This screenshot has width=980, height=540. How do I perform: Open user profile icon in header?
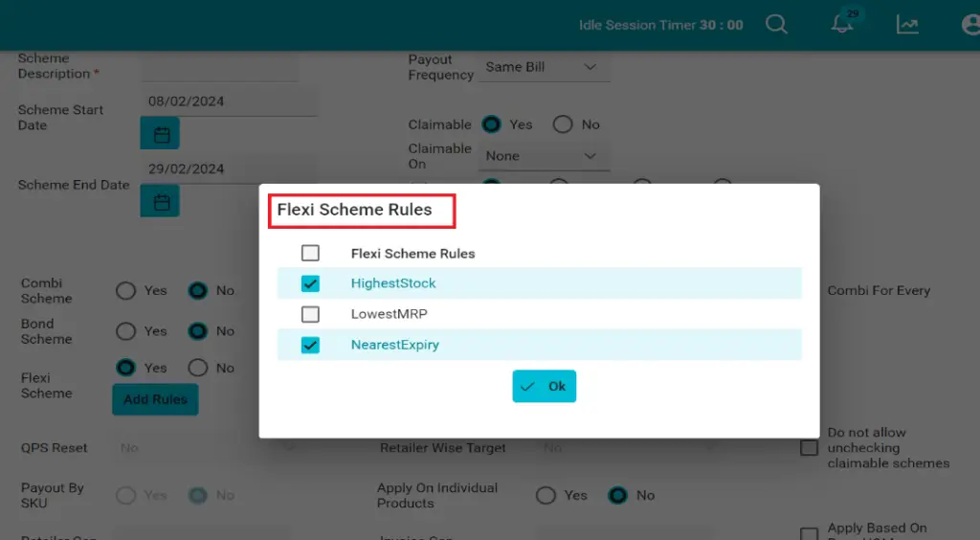970,25
